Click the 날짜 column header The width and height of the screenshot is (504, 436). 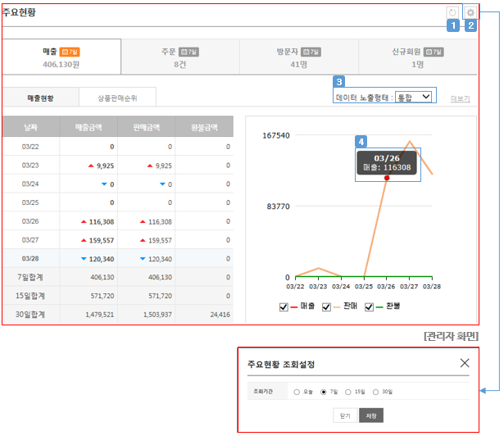(x=31, y=127)
